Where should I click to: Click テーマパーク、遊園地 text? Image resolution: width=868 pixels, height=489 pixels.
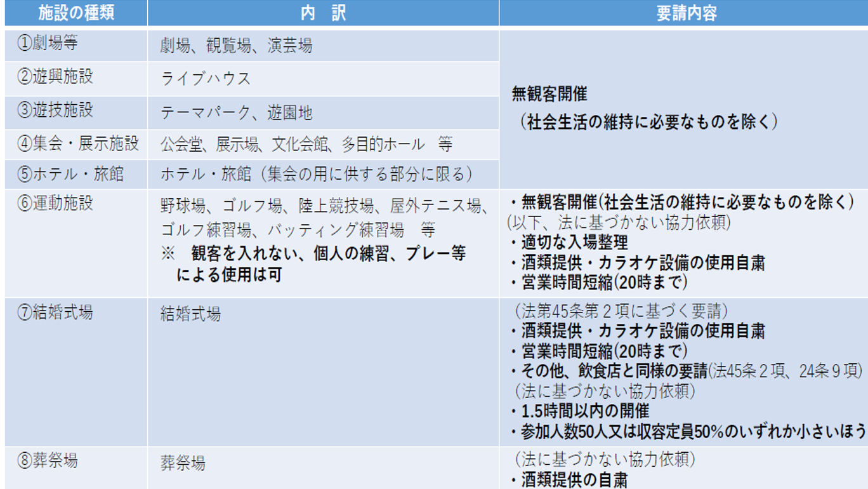[x=236, y=113]
